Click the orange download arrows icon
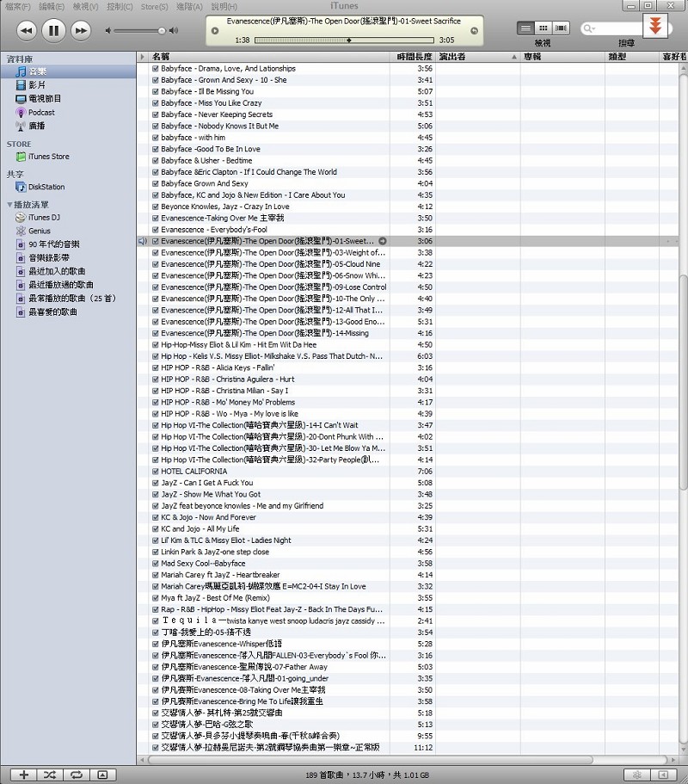This screenshot has height=784, width=688. tap(655, 26)
